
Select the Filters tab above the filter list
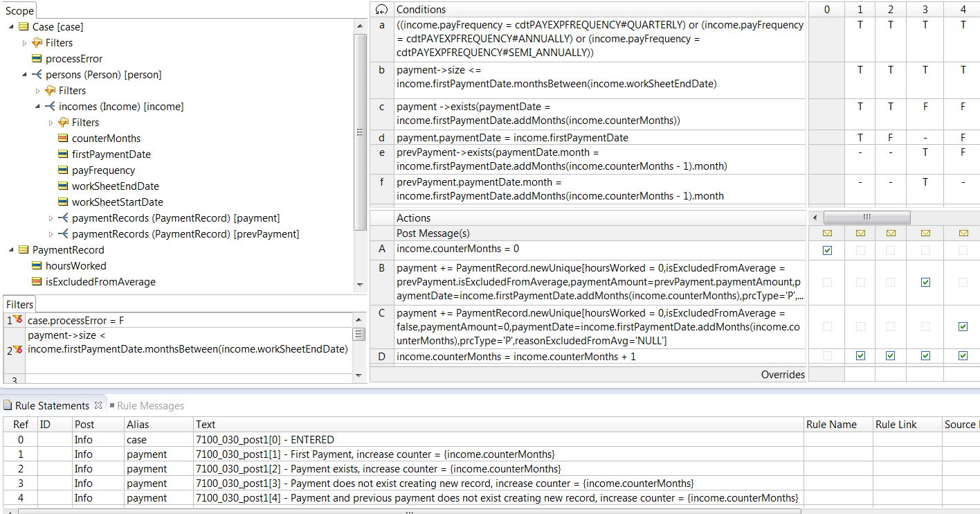19,304
